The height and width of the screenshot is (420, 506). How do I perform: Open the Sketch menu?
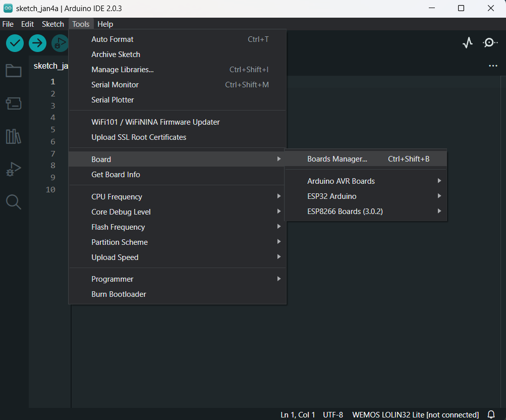[x=53, y=24]
